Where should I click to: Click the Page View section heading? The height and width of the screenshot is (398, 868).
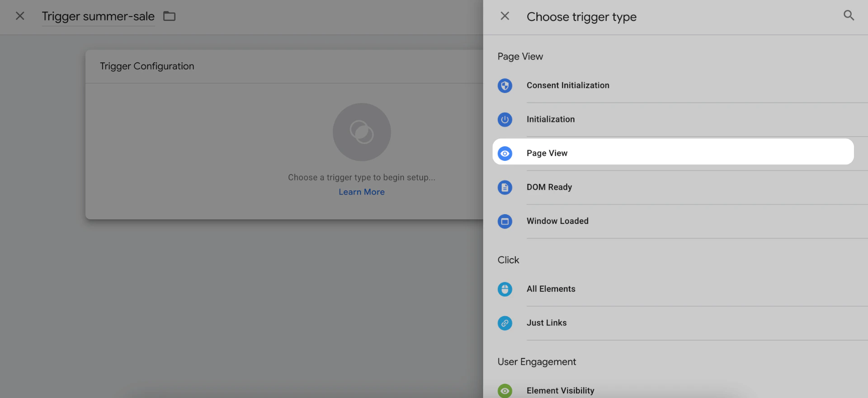tap(520, 56)
